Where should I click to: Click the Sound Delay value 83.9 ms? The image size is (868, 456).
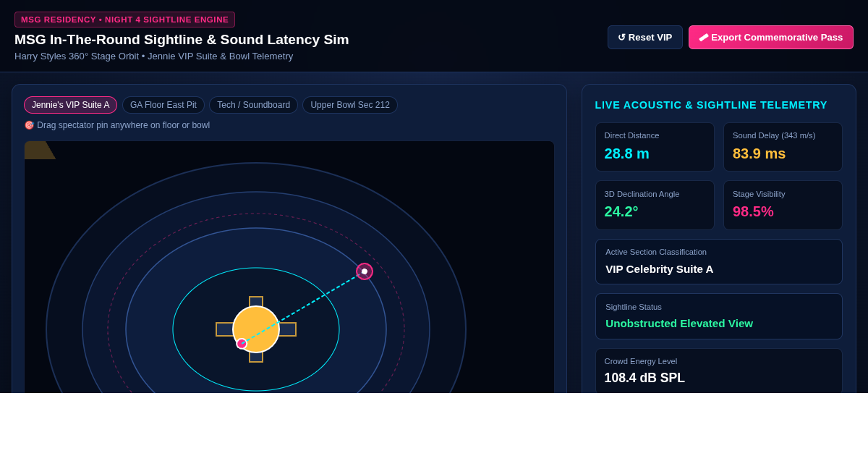coord(759,153)
